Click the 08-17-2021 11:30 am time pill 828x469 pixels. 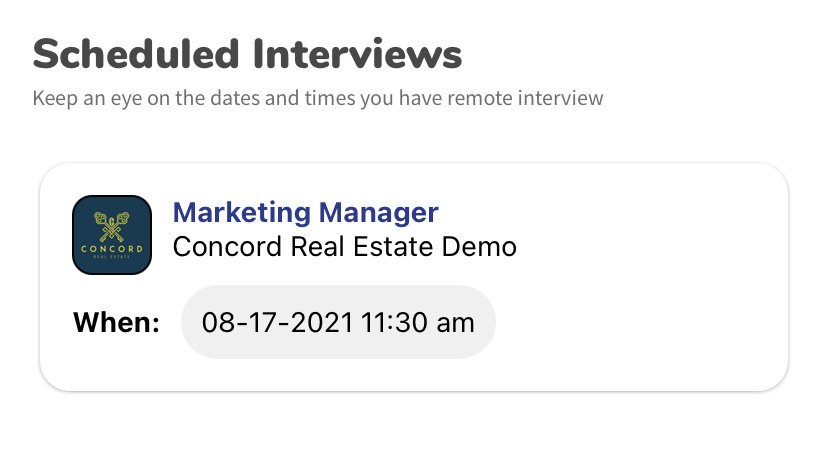coord(338,322)
